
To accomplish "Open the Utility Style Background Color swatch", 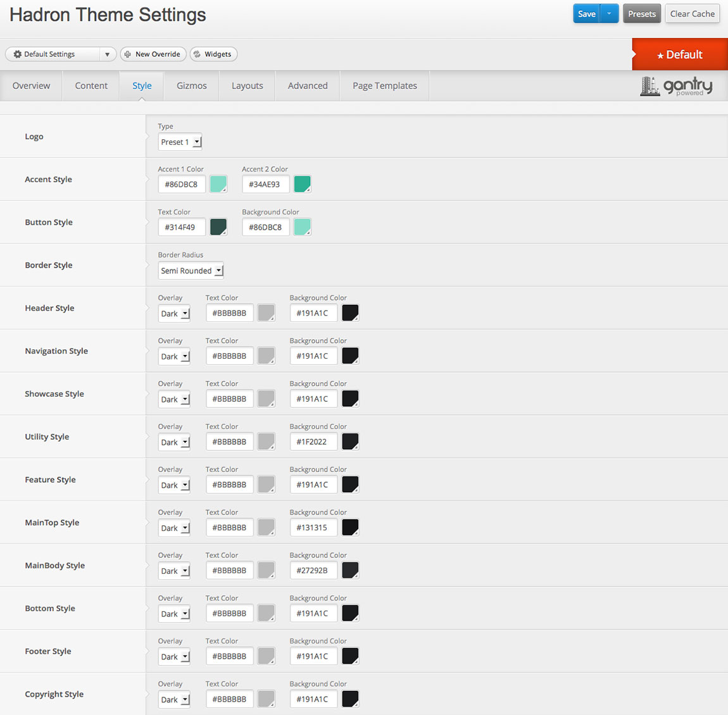I will coord(350,442).
